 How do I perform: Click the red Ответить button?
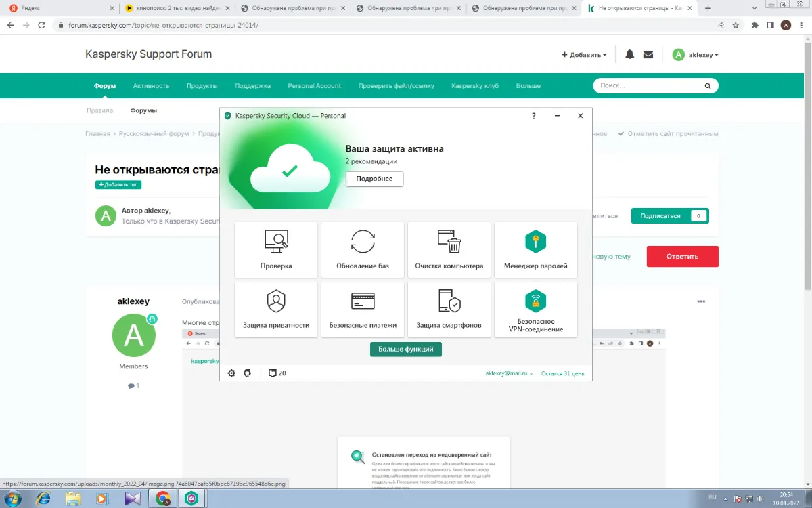tap(682, 257)
